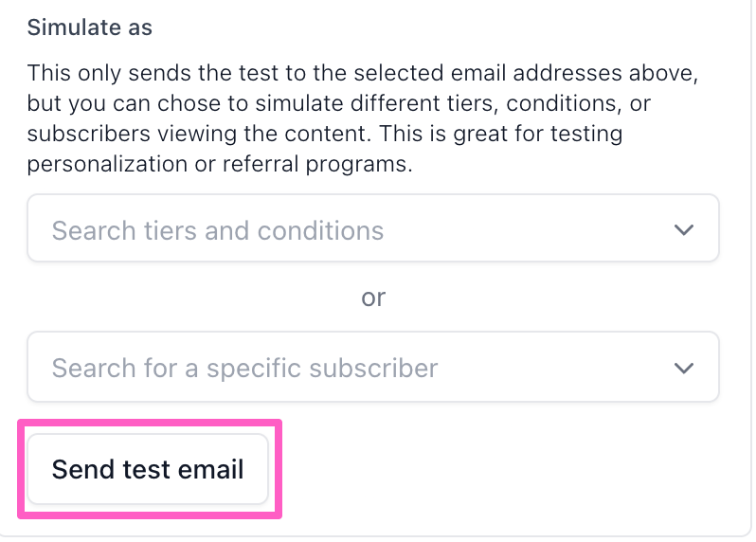Click the Send test email button
The width and height of the screenshot is (756, 542).
point(148,469)
